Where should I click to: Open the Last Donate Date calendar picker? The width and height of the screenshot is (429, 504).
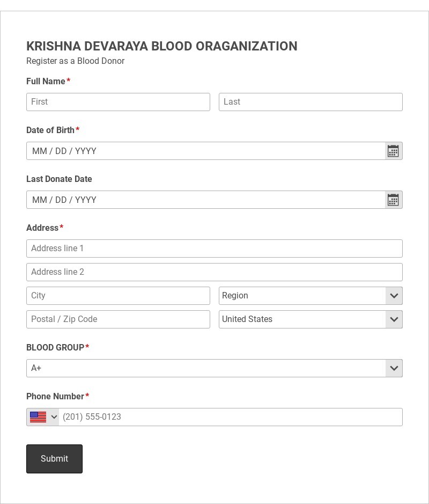tap(394, 200)
